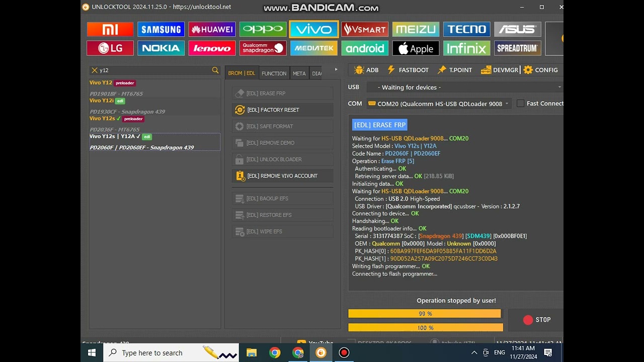Viewport: 644px width, 362px height.
Task: Clear the model search with X icon
Action: coord(94,70)
